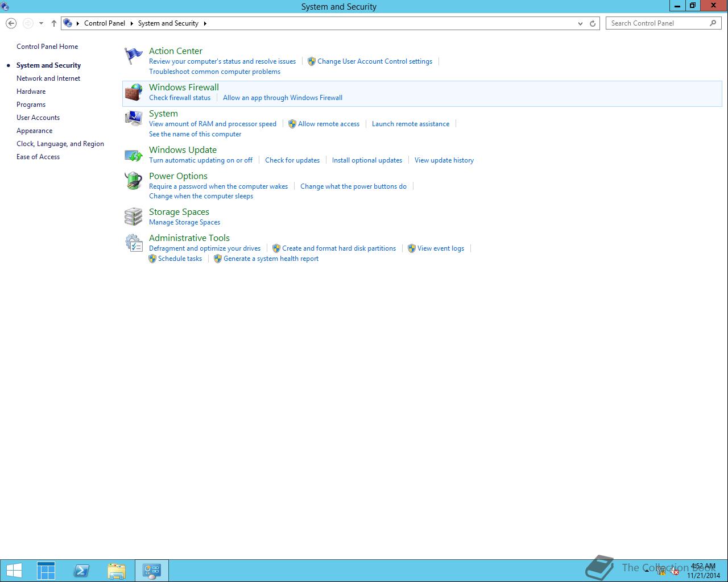Go back with the Back arrow button
728x582 pixels.
11,23
